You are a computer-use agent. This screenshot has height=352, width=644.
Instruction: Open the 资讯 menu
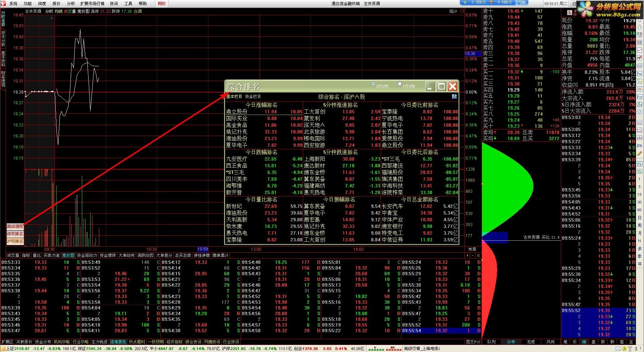click(114, 3)
